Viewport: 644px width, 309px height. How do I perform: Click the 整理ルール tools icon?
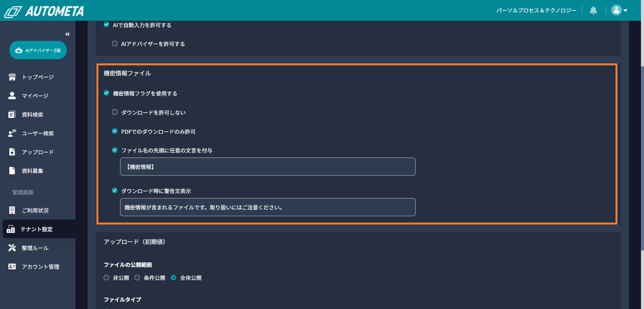[x=12, y=248]
